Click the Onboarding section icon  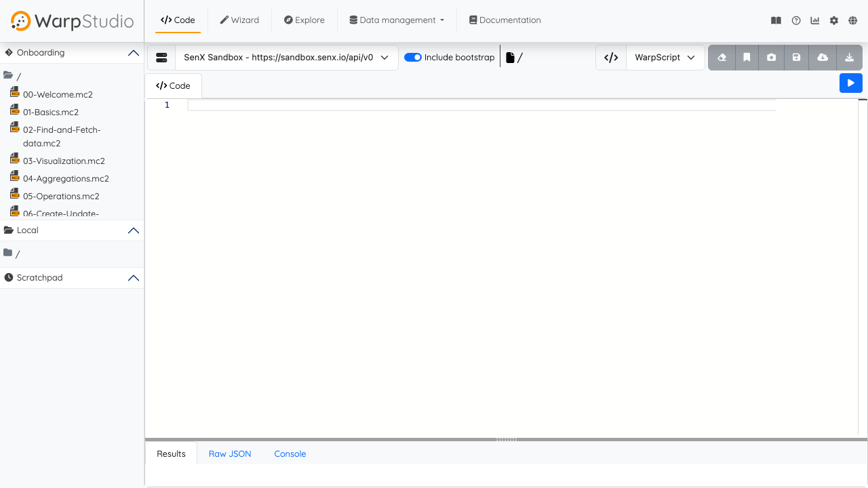click(x=9, y=52)
